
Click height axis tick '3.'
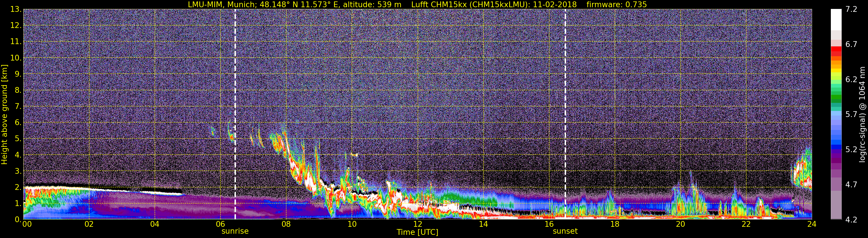pos(18,171)
